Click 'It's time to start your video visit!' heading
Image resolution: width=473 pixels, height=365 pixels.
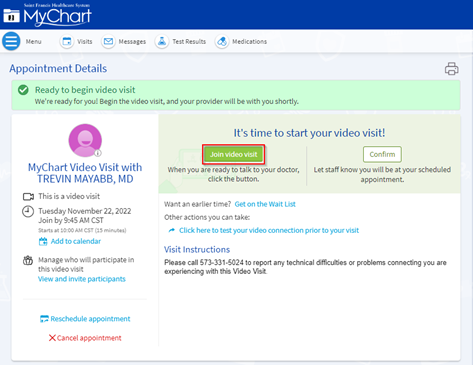(309, 133)
